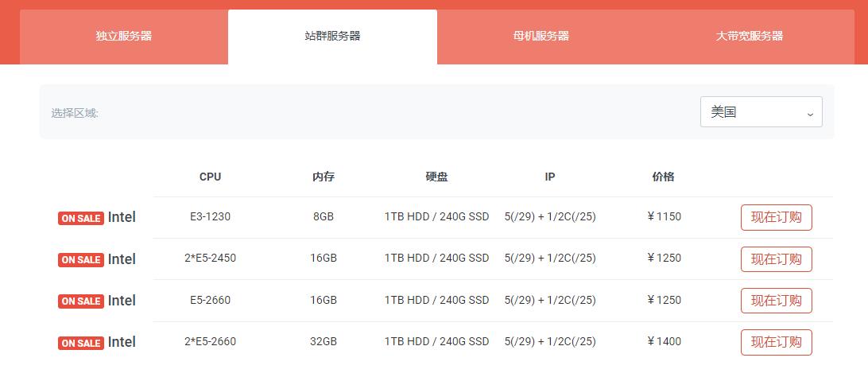
Task: Click ON SALE badge in E5-2660 16GB row
Action: pyautogui.click(x=81, y=301)
